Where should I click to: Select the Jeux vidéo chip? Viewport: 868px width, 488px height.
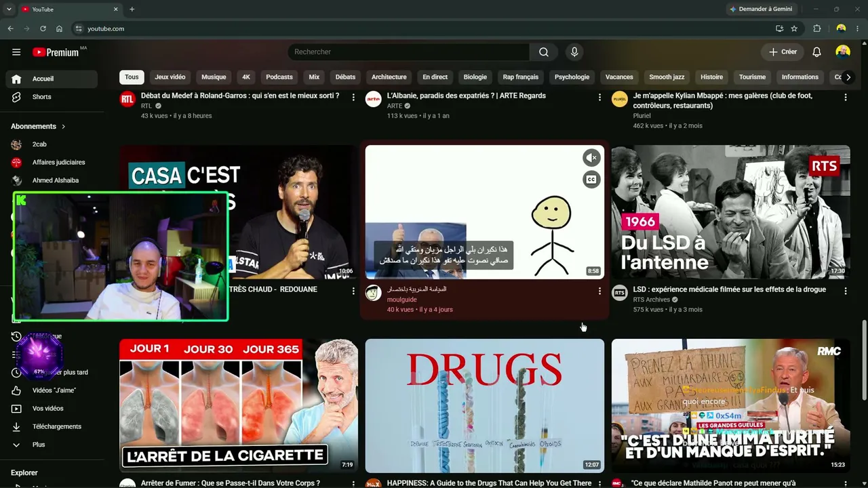[170, 77]
